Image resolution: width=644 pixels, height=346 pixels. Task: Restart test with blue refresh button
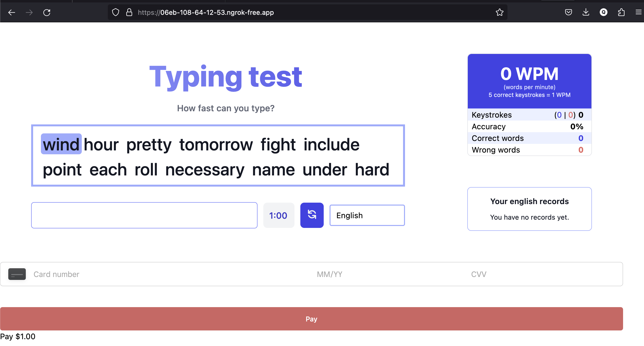pos(312,215)
